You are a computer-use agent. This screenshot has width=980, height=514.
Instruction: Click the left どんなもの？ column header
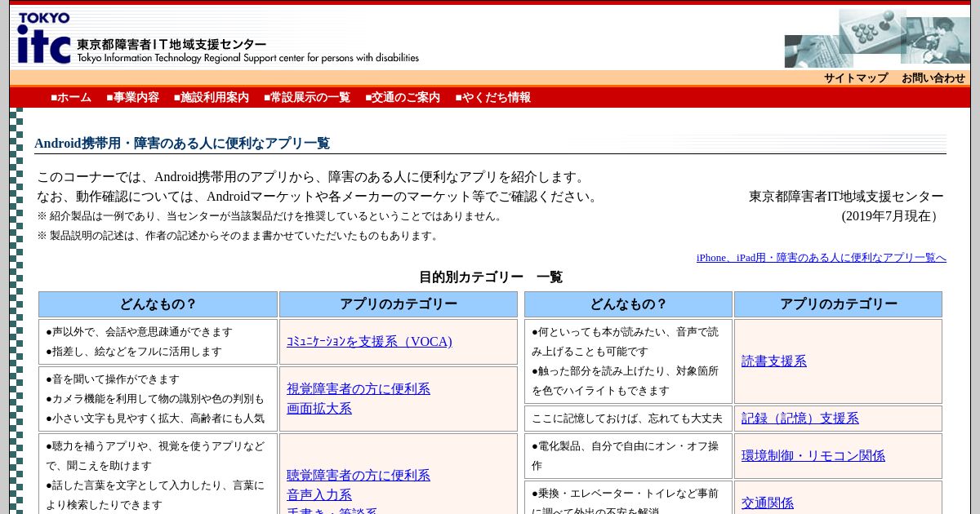[x=158, y=304]
